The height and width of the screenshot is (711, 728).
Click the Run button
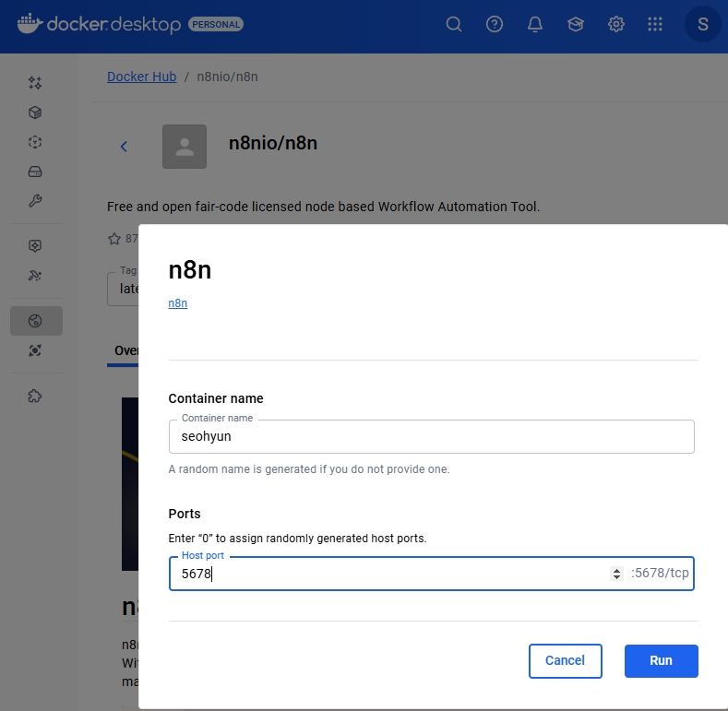pyautogui.click(x=661, y=660)
